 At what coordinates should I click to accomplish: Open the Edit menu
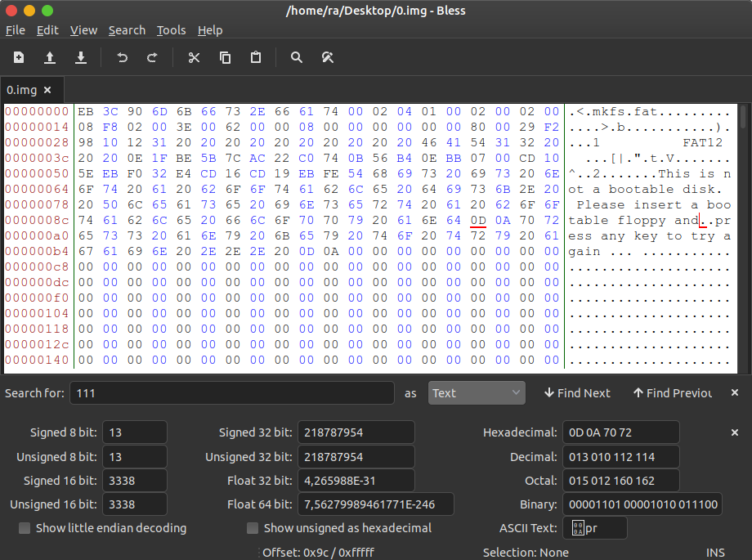(x=47, y=30)
